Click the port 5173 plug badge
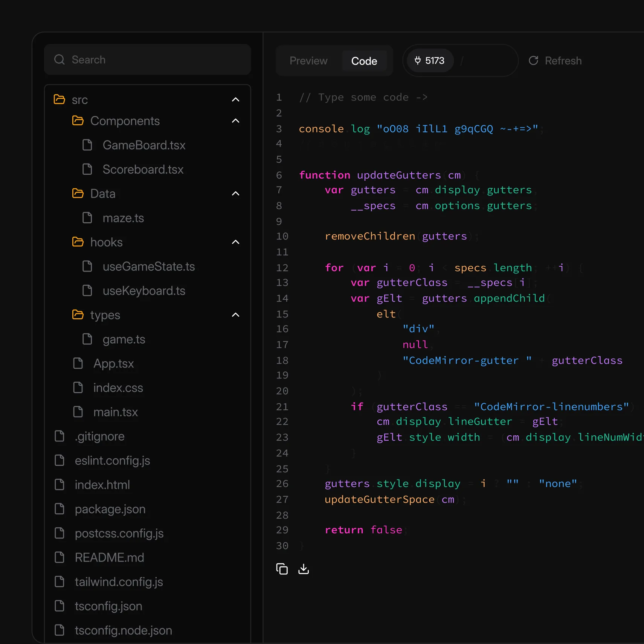The image size is (644, 644). pyautogui.click(x=430, y=61)
